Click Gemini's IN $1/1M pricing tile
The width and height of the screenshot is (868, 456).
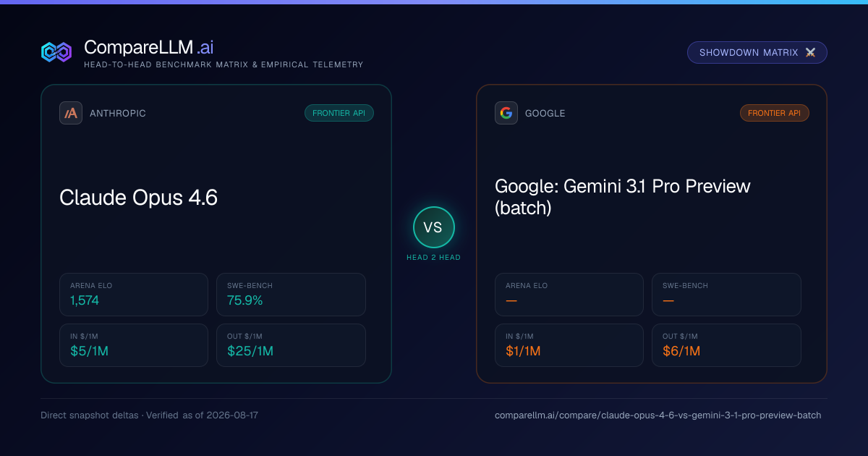point(569,345)
